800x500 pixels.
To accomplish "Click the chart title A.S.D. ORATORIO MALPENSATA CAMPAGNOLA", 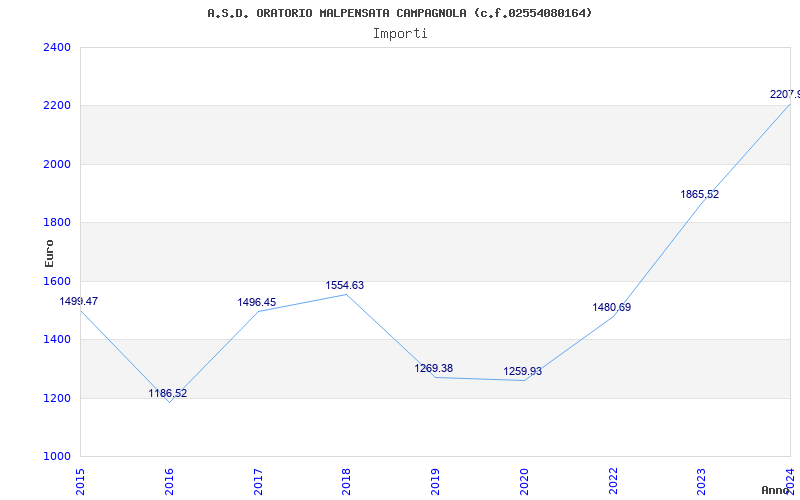I will (399, 13).
